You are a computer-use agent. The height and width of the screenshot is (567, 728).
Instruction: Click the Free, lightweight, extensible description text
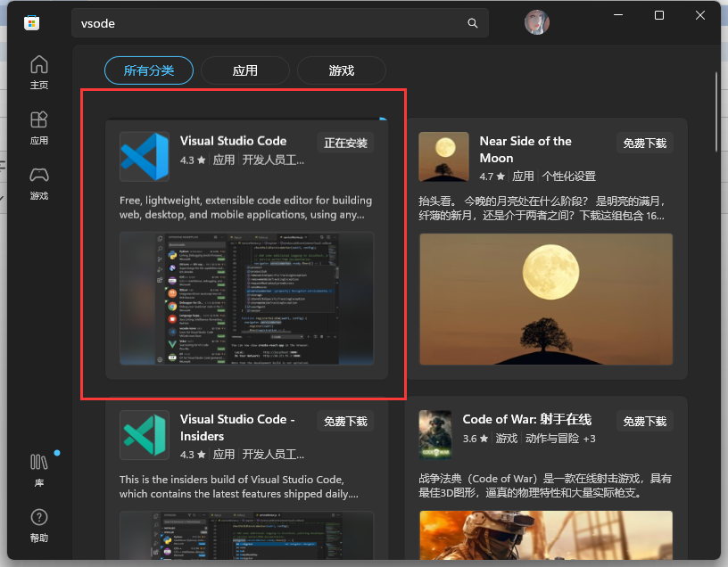[245, 208]
